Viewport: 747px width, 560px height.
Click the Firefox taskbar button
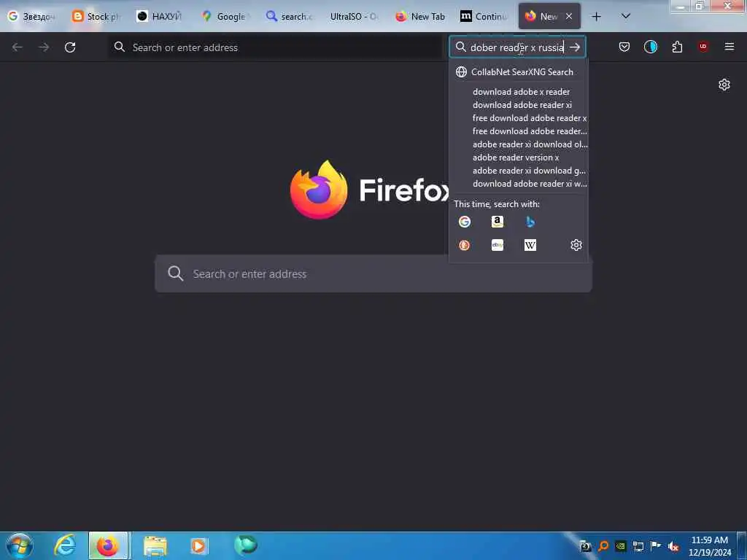point(108,545)
